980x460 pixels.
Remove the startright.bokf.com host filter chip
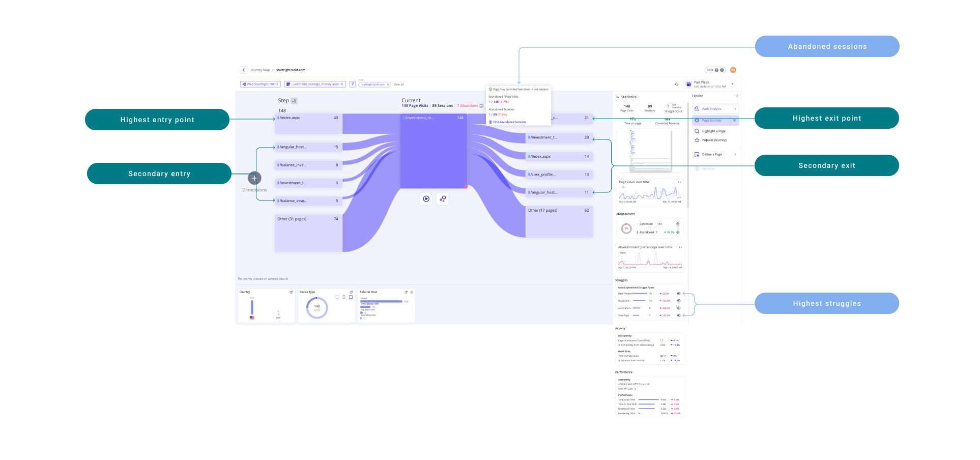click(x=388, y=84)
